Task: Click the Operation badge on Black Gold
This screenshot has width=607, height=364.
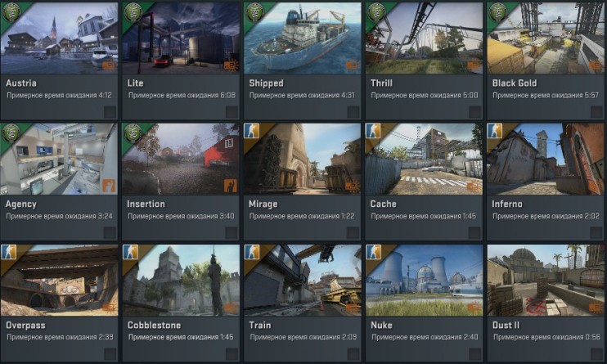Action: (497, 13)
